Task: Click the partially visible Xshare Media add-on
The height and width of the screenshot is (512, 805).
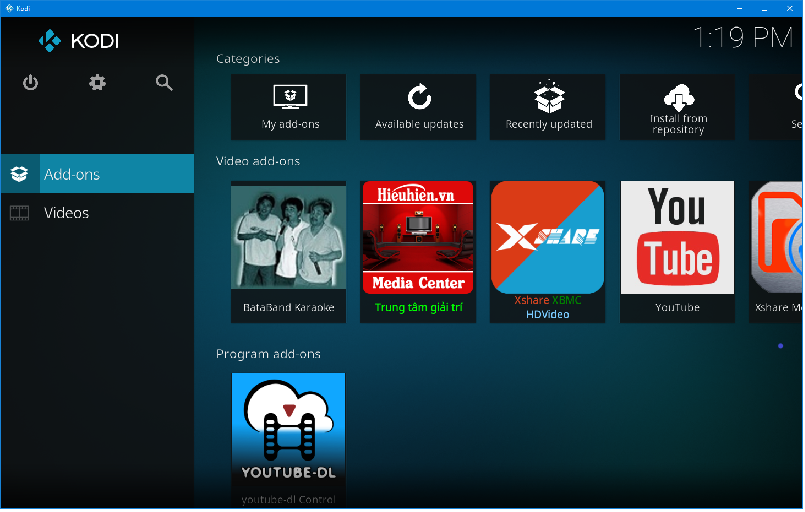Action: click(777, 251)
